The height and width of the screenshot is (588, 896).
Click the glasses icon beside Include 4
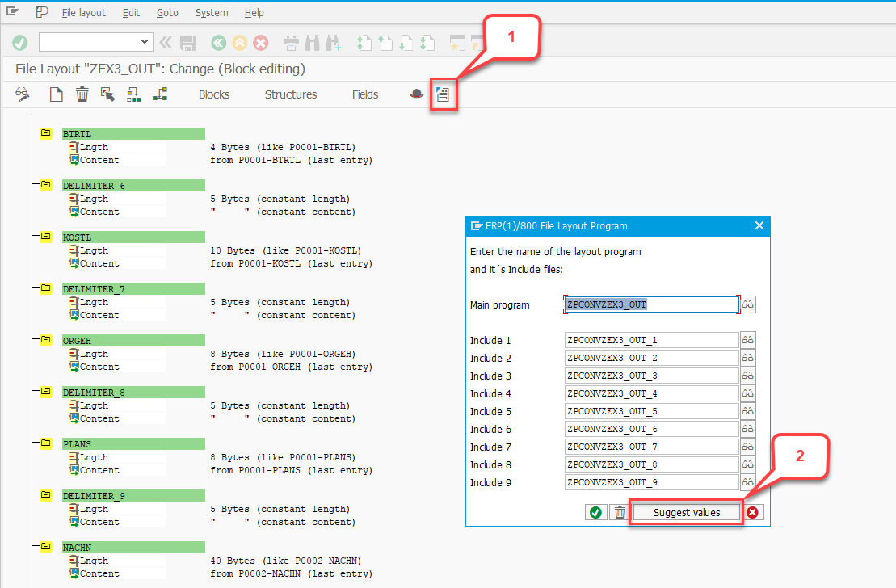(x=748, y=393)
